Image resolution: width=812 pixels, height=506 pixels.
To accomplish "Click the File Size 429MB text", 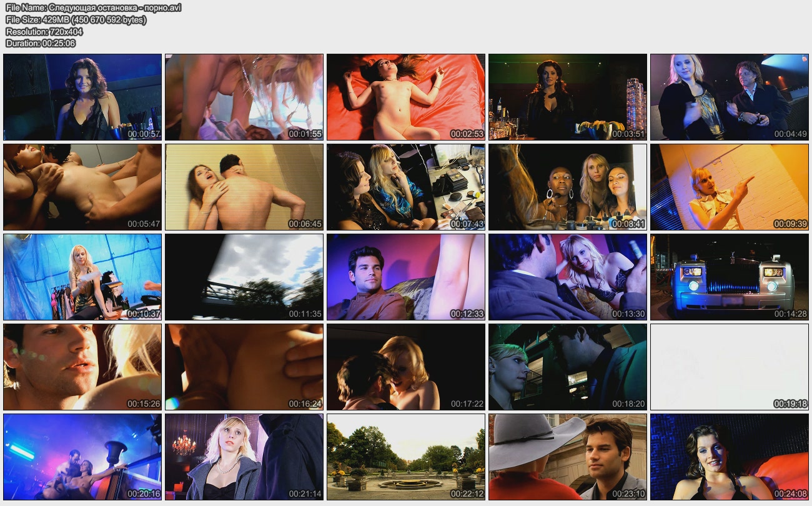I will (x=76, y=20).
